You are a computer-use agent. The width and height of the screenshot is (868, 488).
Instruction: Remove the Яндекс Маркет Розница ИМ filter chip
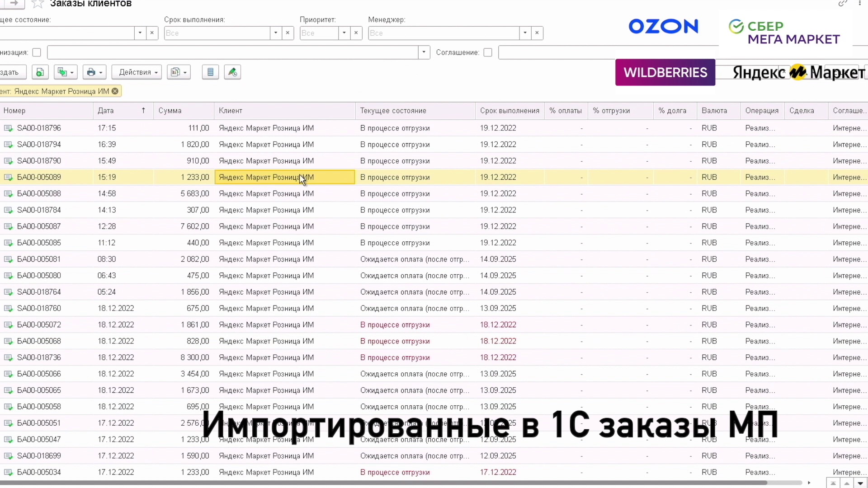click(115, 91)
